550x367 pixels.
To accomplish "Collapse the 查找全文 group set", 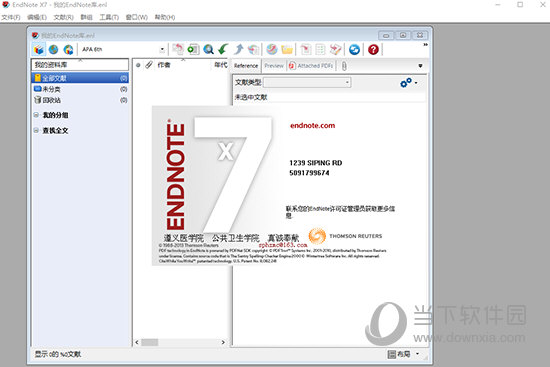I will point(36,131).
